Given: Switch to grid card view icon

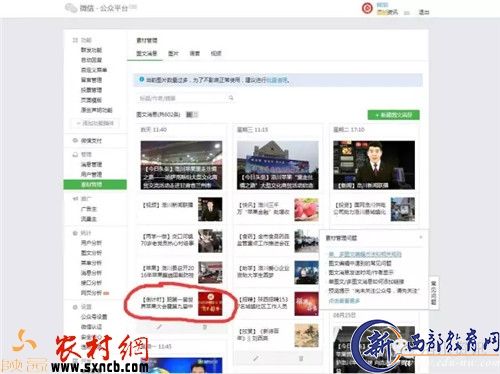Looking at the screenshot, I should [x=189, y=115].
